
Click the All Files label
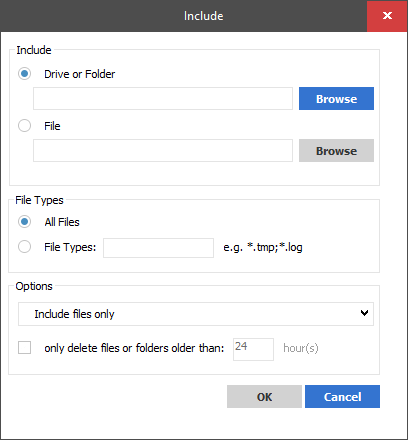tap(62, 222)
